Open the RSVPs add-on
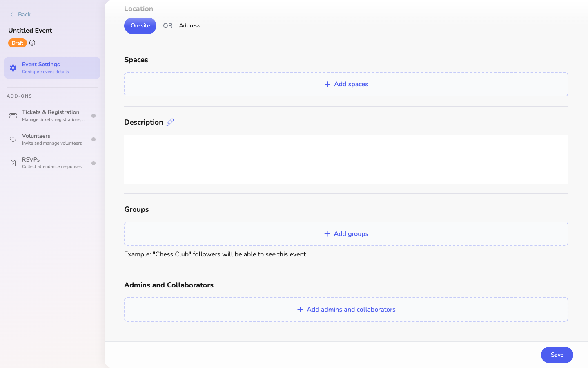Viewport: 588px width, 368px height. pyautogui.click(x=52, y=163)
